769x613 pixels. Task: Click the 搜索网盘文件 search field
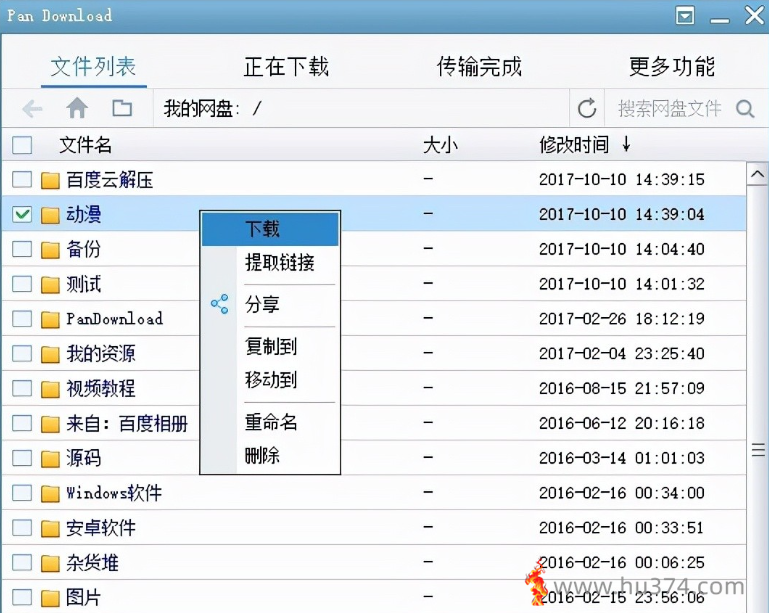[670, 108]
